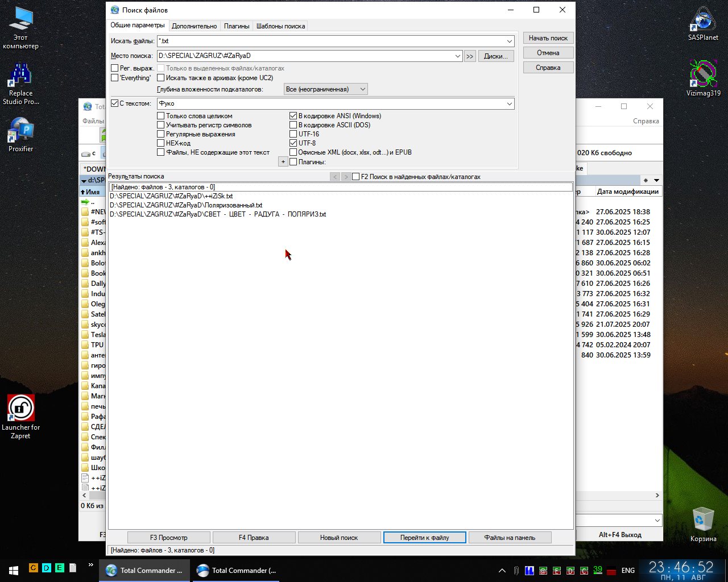728x582 pixels.
Task: Uncheck the 'С текстом' checkbox
Action: tap(115, 103)
